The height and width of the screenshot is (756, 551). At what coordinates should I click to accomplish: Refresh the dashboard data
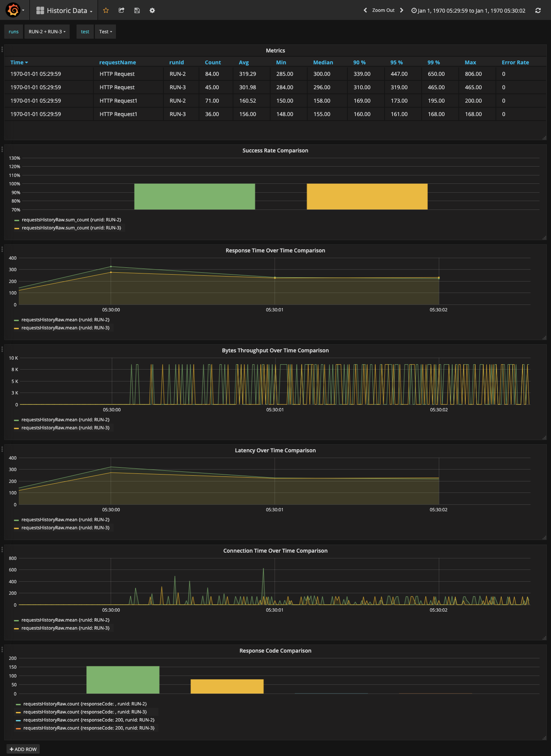coord(538,10)
